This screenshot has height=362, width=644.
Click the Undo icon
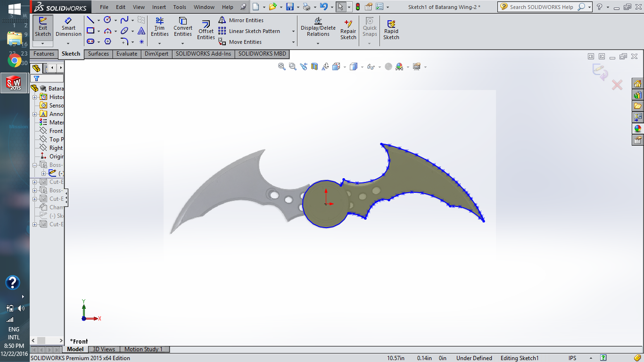(323, 7)
